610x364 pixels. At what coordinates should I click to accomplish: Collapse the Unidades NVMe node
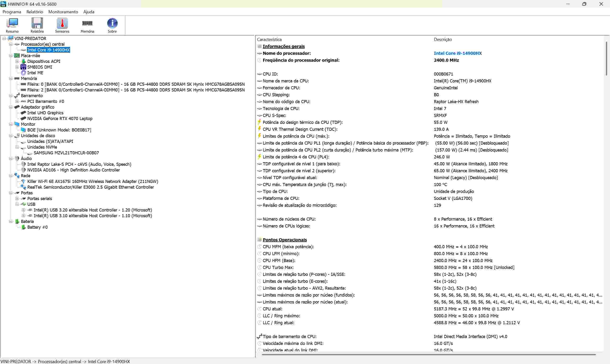click(17, 147)
